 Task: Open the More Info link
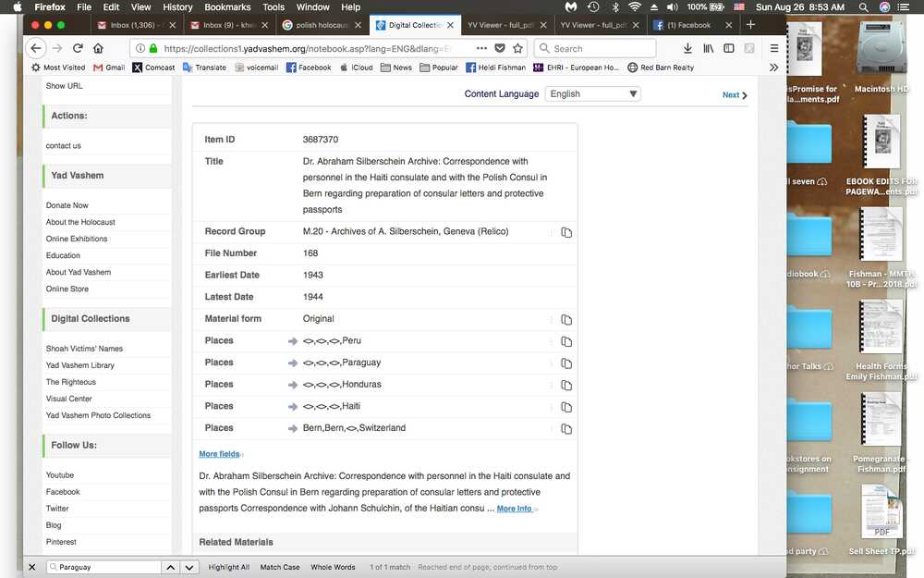click(515, 508)
